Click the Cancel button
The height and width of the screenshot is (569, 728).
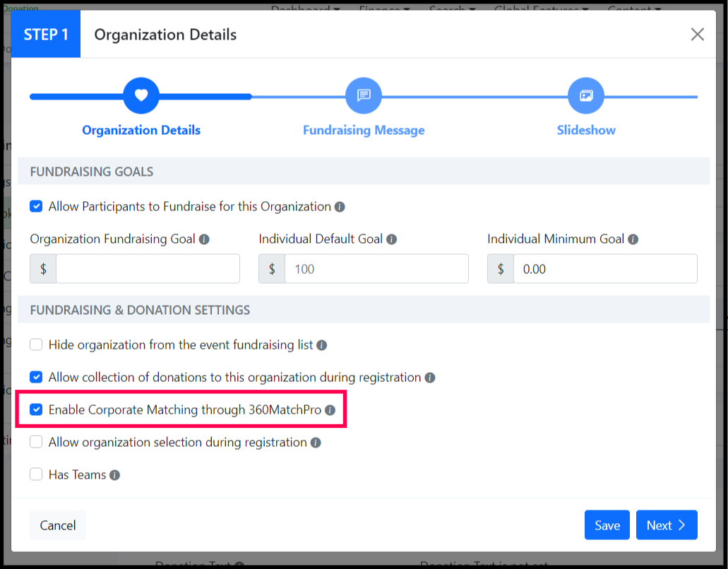(x=58, y=525)
